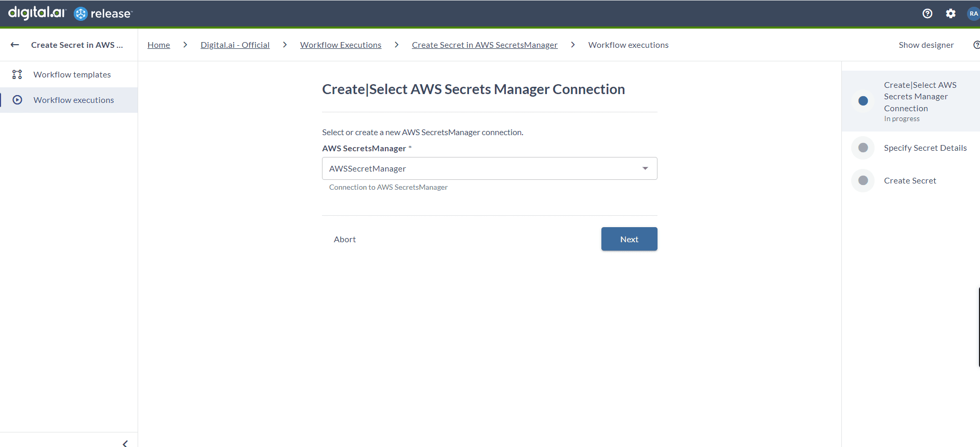Click the Create Secret step dot
Image resolution: width=980 pixels, height=447 pixels.
click(x=863, y=180)
